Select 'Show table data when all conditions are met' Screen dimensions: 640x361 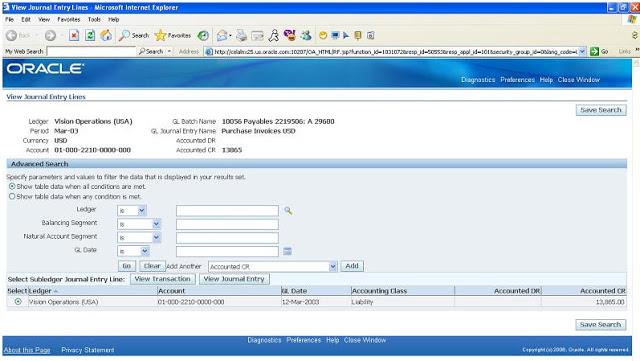pos(12,187)
